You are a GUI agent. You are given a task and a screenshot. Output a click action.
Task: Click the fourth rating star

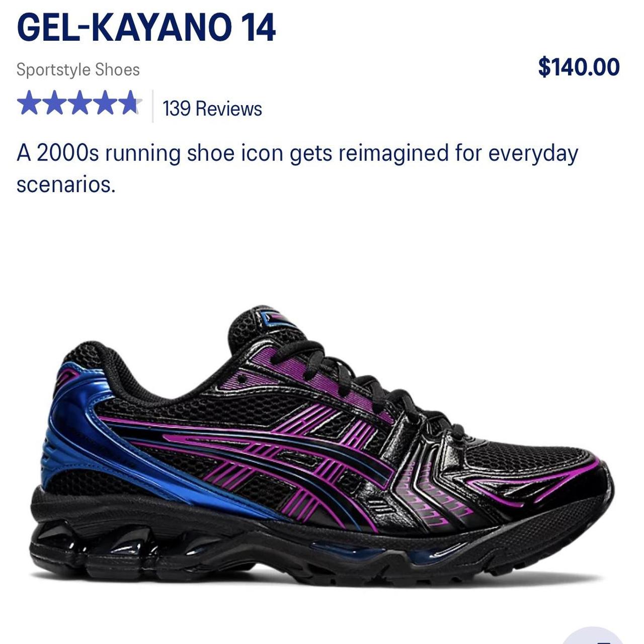click(x=105, y=103)
